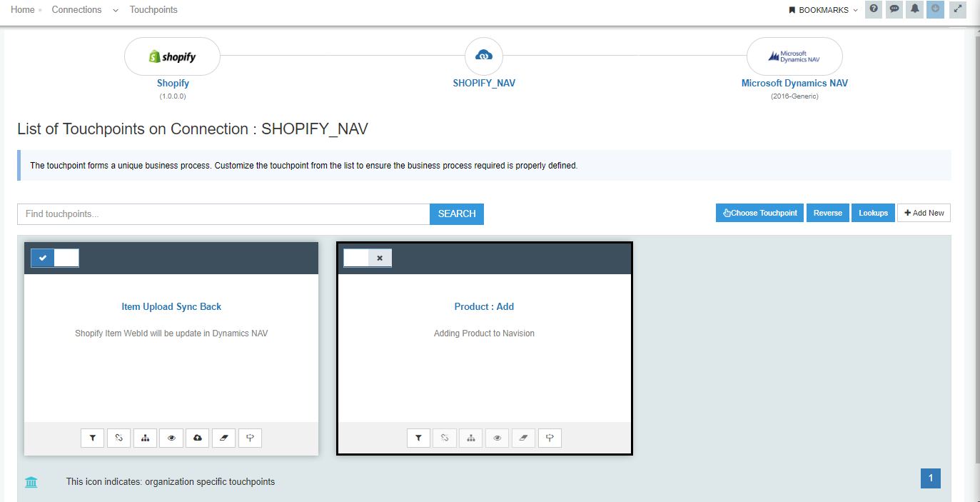Type in the Find touchpoints search field

214,214
